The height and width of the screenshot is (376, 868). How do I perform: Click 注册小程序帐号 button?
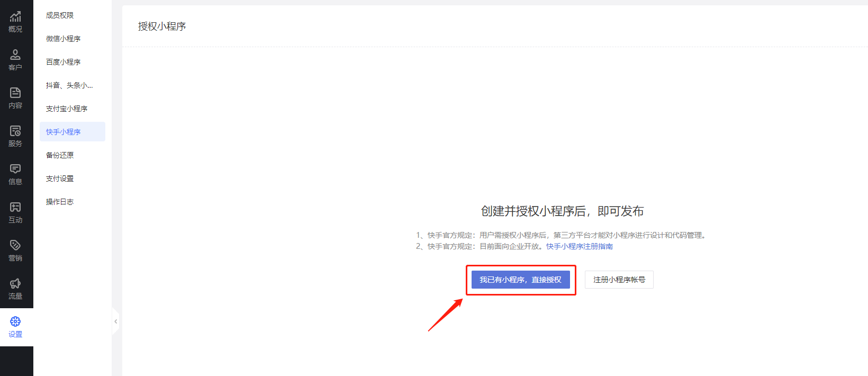coord(619,280)
